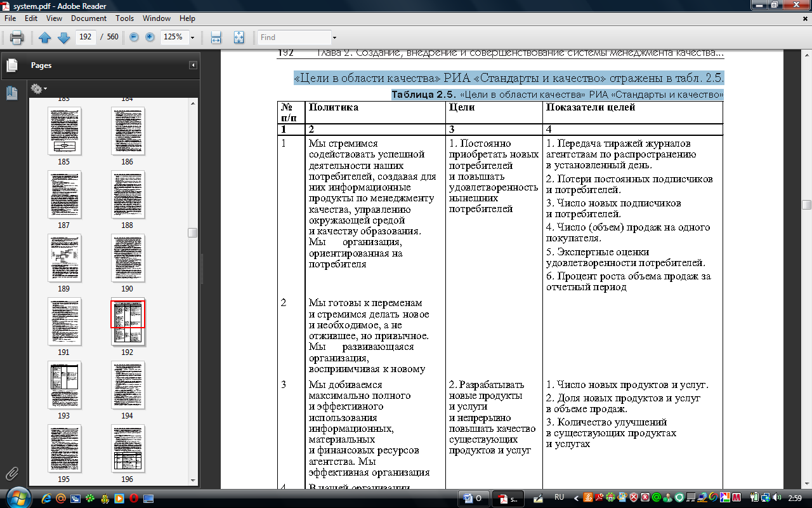The image size is (812, 508).
Task: Open the Tools menu
Action: 125,18
